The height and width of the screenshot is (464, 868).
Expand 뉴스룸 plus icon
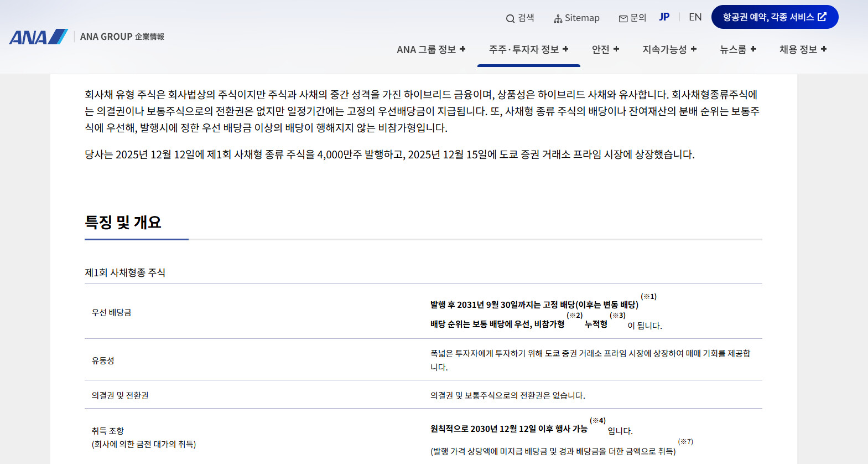point(753,49)
